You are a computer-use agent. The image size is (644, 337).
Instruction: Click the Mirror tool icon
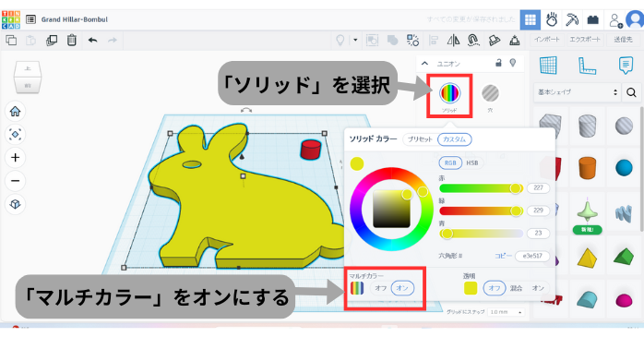tap(453, 41)
